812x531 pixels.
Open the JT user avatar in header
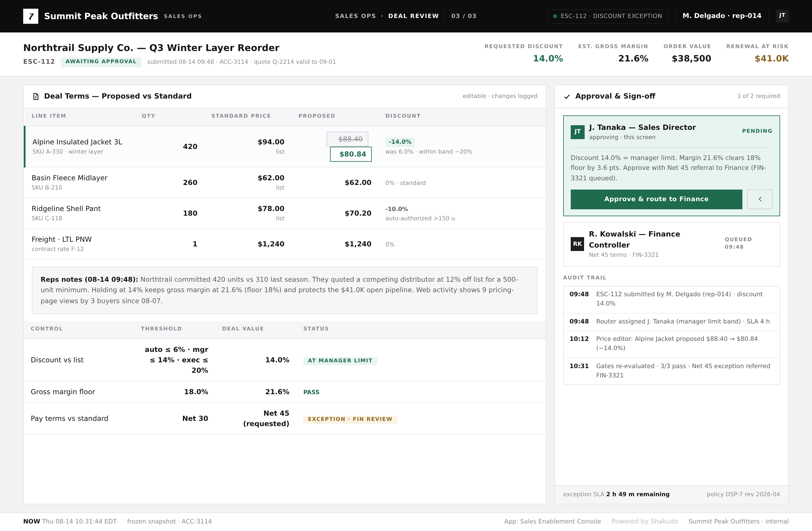point(782,16)
